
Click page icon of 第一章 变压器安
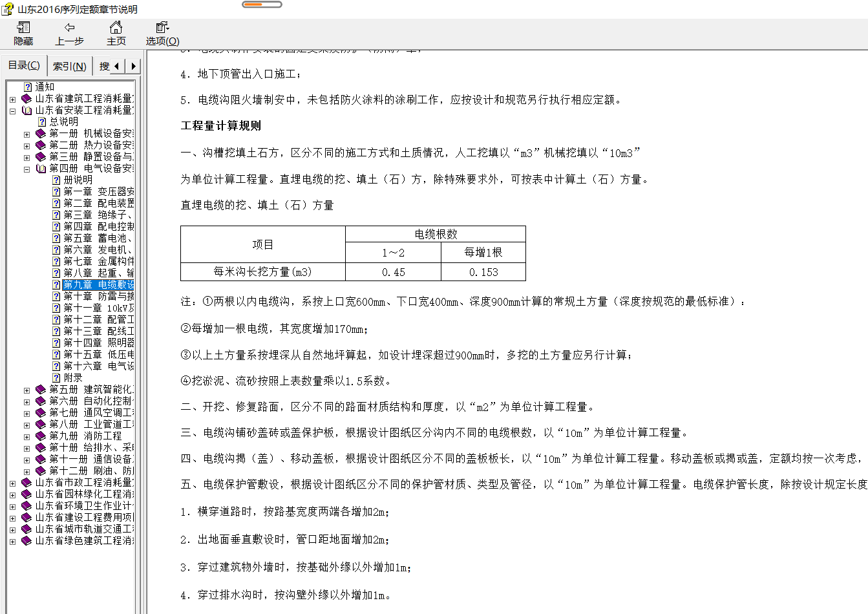[56, 191]
